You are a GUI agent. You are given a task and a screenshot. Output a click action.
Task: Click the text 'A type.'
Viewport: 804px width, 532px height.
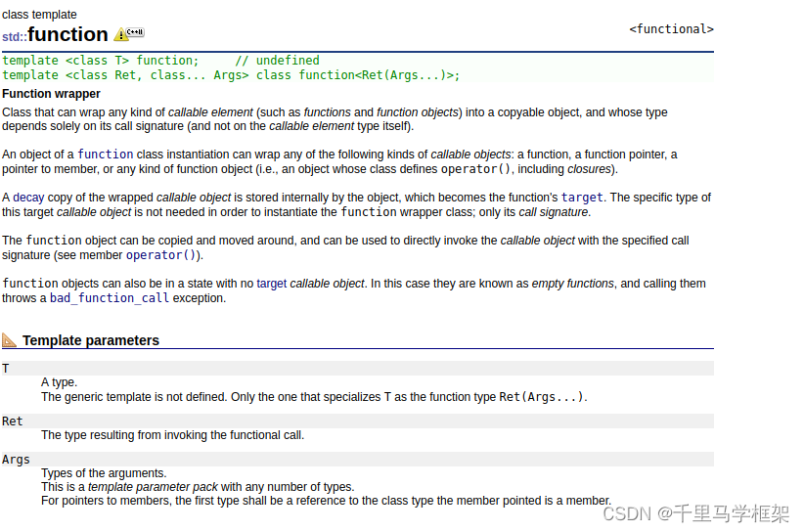59,382
